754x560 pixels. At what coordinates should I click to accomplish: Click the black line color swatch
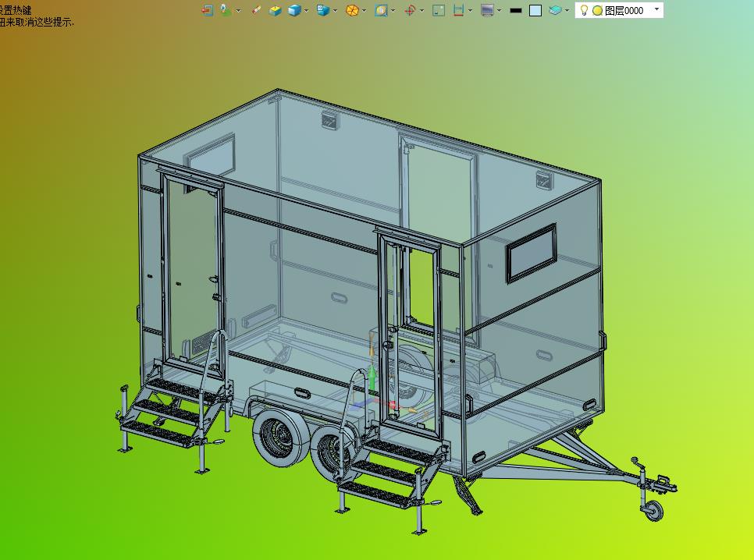point(515,11)
